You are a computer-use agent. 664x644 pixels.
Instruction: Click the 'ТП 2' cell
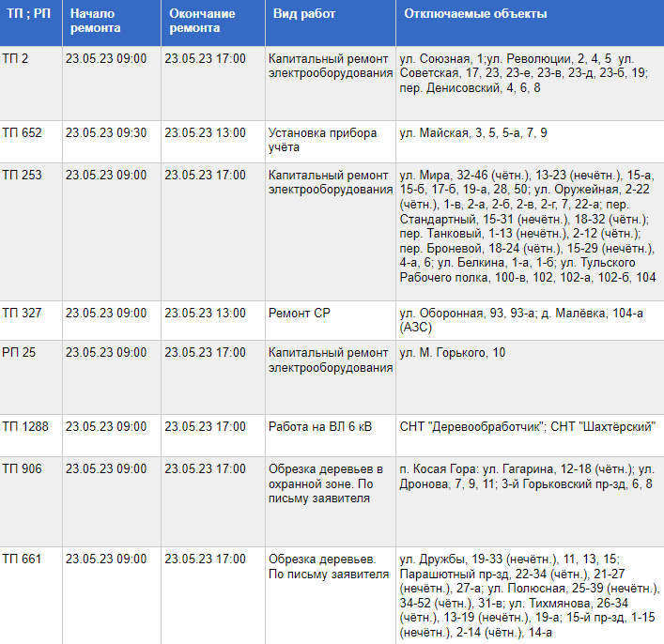[x=16, y=58]
